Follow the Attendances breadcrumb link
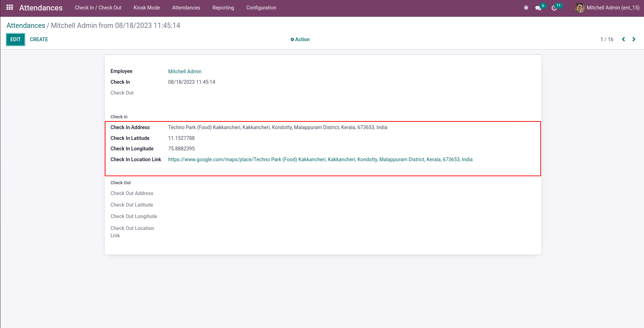 (x=26, y=25)
